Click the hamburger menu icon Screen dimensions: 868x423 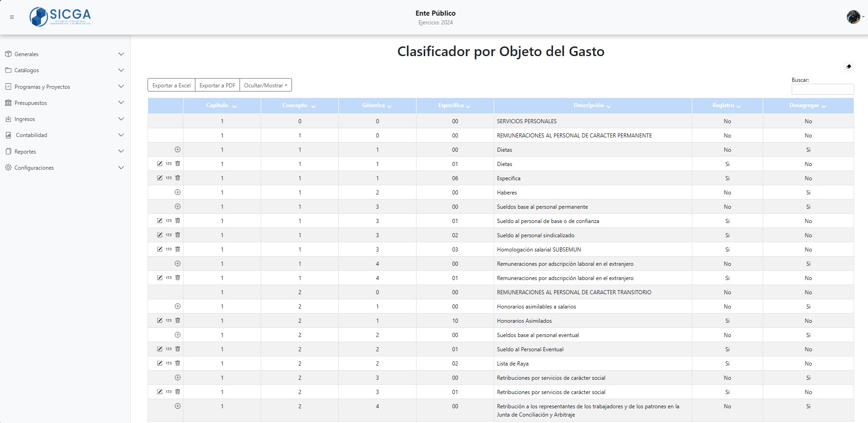[x=12, y=17]
